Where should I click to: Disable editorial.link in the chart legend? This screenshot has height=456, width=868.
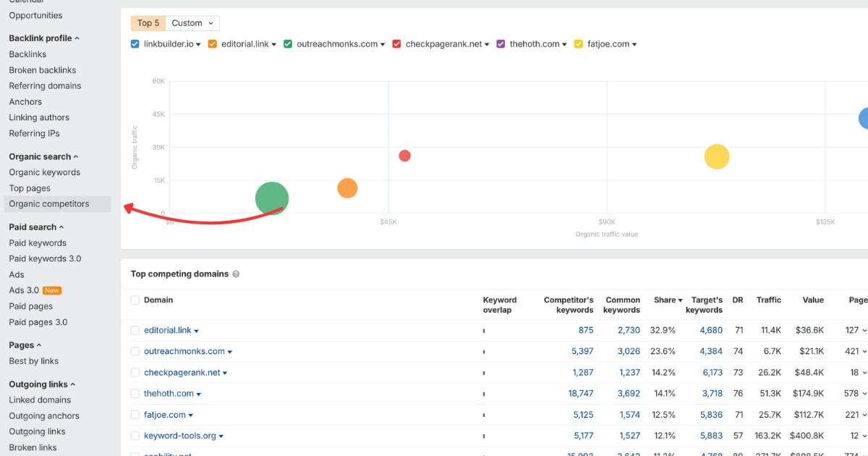coord(212,43)
